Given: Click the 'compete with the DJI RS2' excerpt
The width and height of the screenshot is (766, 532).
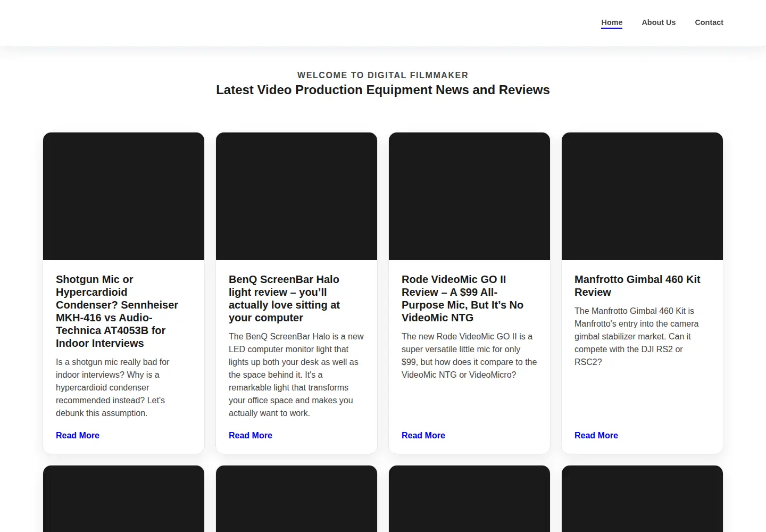Looking at the screenshot, I should [x=637, y=336].
